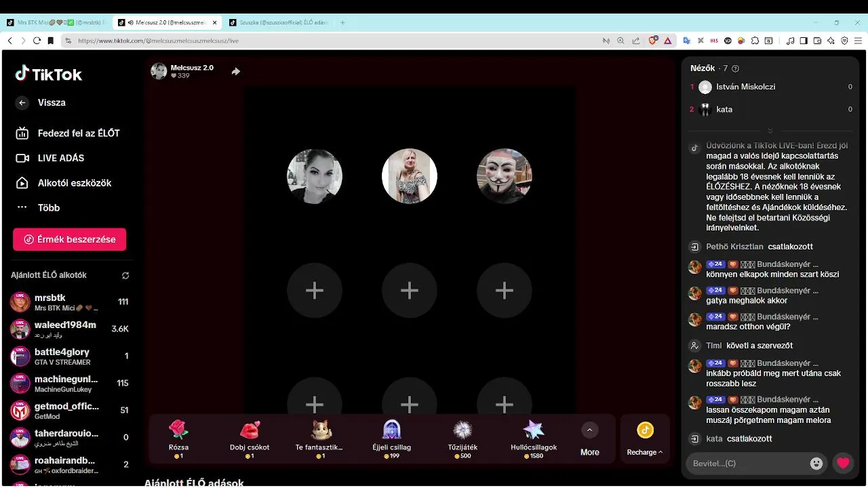868x488 pixels.
Task: Open Brave Rewards triangle icon
Action: coord(667,41)
